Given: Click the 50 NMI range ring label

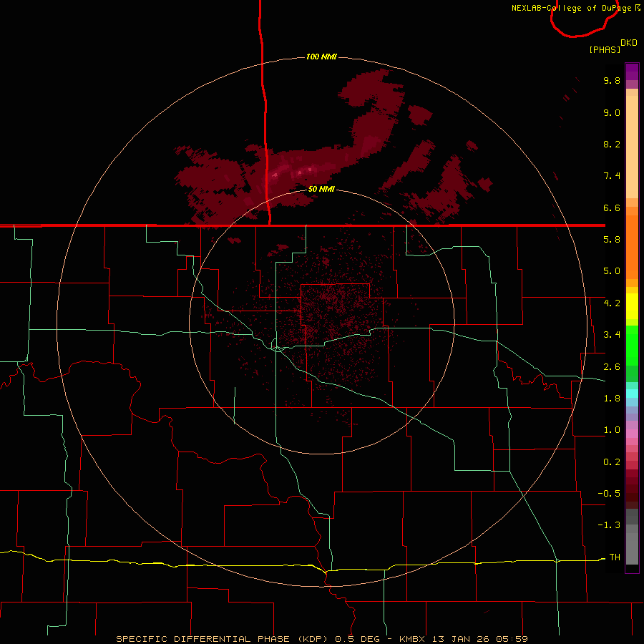Looking at the screenshot, I should point(321,189).
